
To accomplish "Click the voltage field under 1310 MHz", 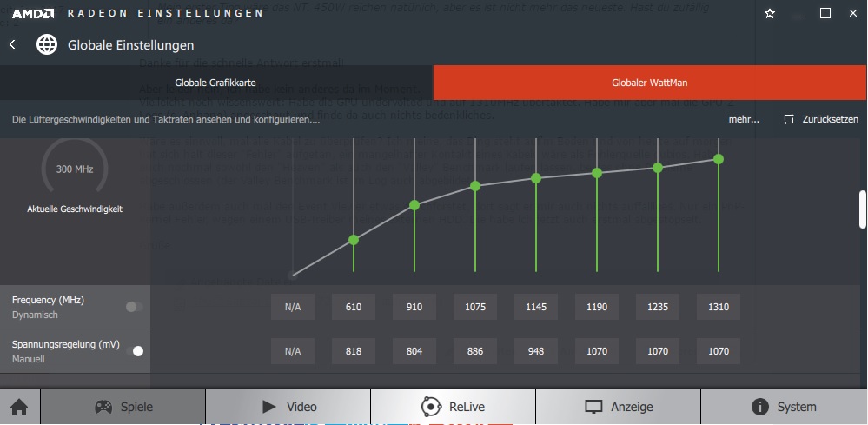I will (719, 351).
